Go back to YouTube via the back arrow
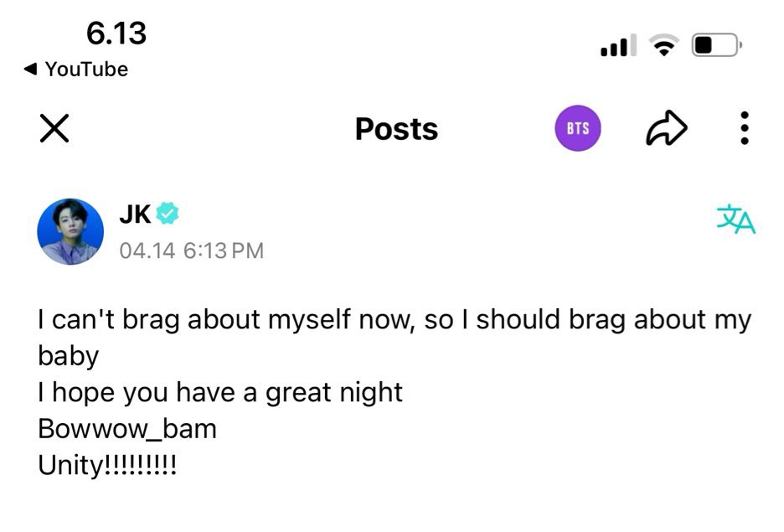The height and width of the screenshot is (532, 784). tap(30, 69)
